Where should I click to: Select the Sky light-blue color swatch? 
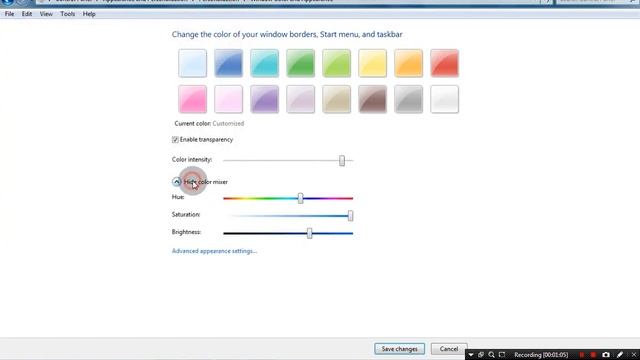coord(193,63)
